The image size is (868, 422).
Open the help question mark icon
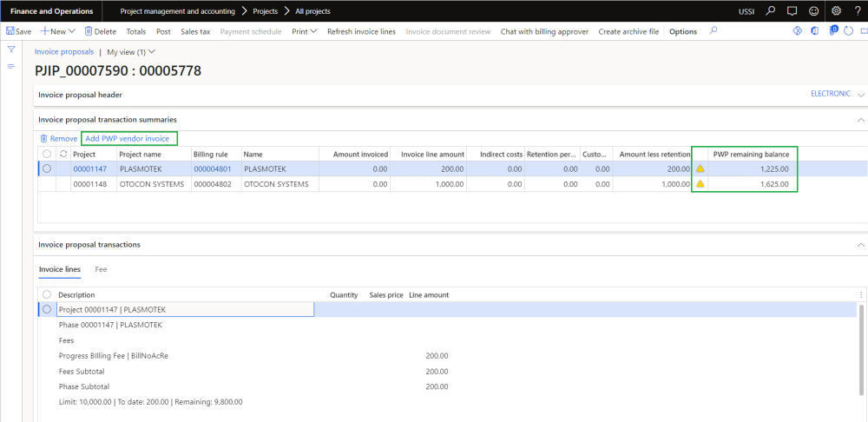(x=858, y=11)
